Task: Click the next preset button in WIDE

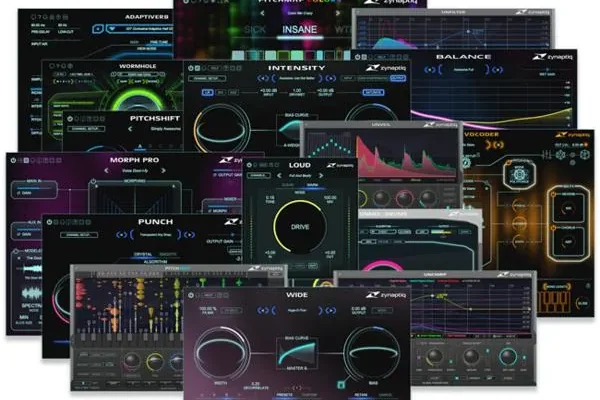Action: point(329,310)
